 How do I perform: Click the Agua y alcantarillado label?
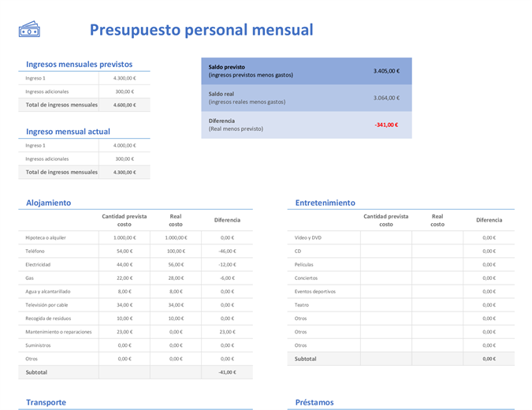point(48,292)
